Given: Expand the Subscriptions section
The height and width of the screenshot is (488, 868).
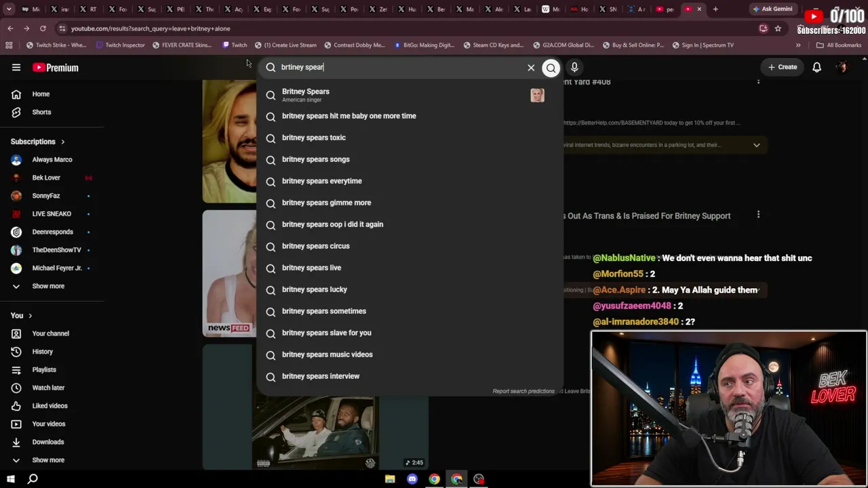Looking at the screenshot, I should click(38, 142).
